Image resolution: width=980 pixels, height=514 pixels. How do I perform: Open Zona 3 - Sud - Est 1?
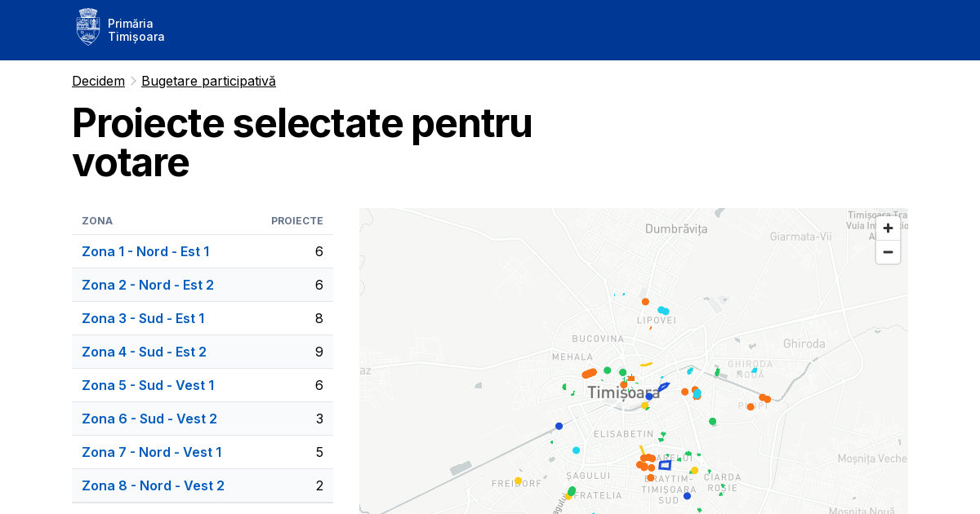point(143,318)
